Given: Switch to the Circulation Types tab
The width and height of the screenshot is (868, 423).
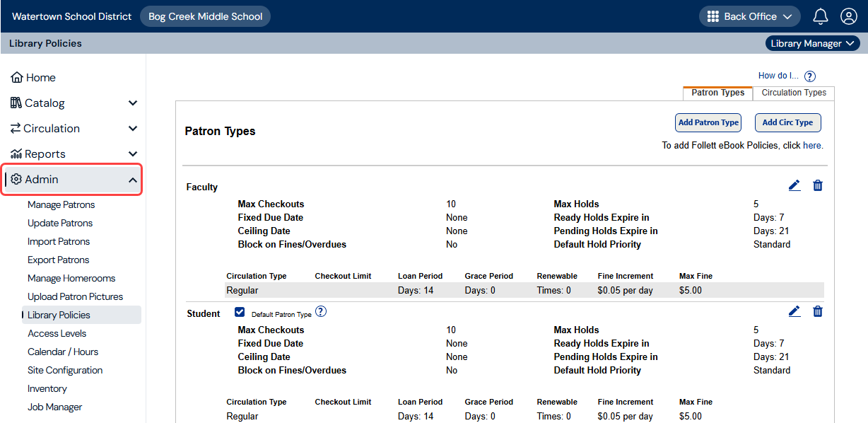Looking at the screenshot, I should (793, 93).
